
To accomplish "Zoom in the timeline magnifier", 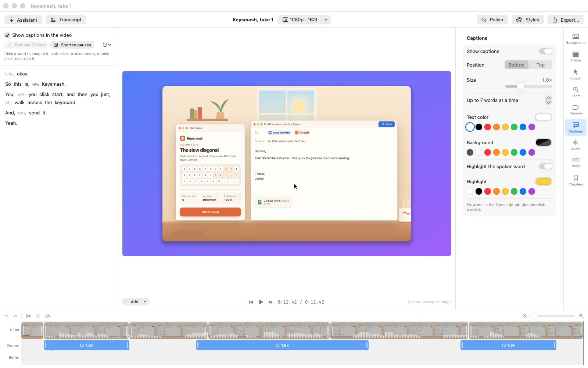I will coord(581,316).
